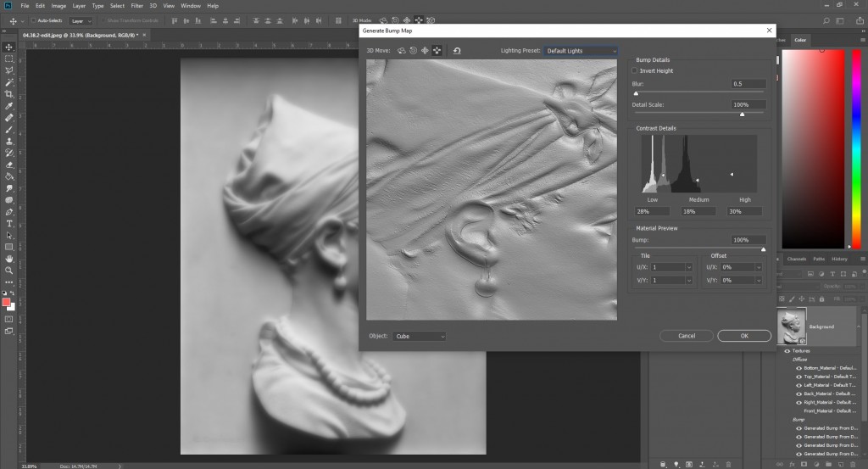Open the Offset U/X dropdown

click(x=759, y=267)
